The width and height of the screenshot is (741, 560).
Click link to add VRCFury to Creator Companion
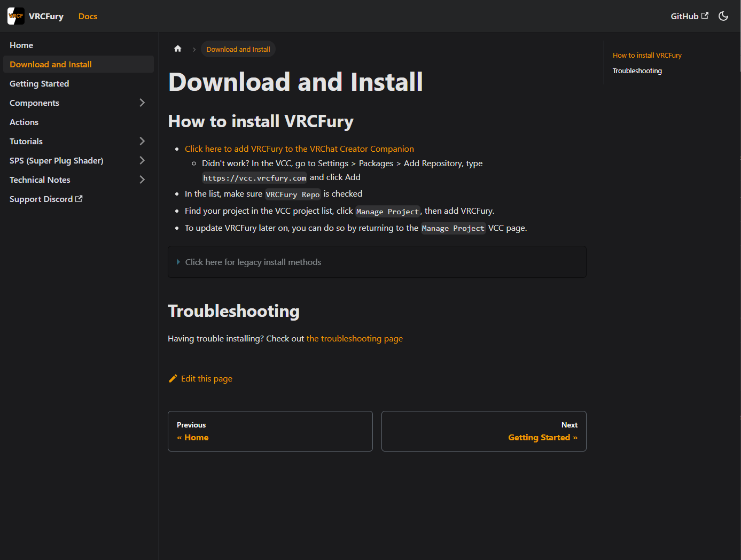pos(299,149)
